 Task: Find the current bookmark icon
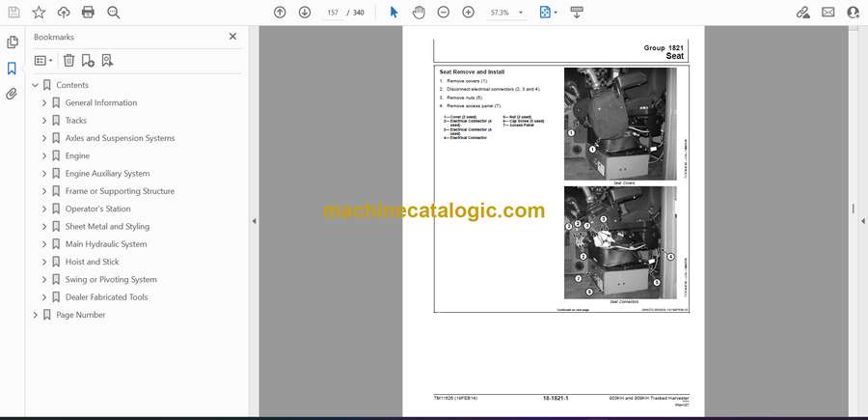coord(107,61)
